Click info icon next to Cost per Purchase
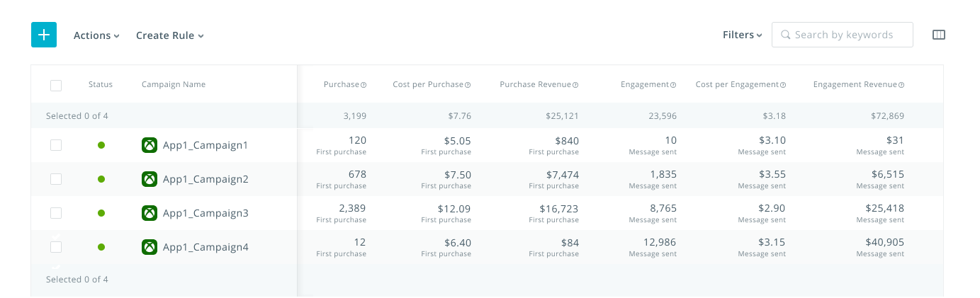Viewport: 980px width, 298px height. [468, 85]
